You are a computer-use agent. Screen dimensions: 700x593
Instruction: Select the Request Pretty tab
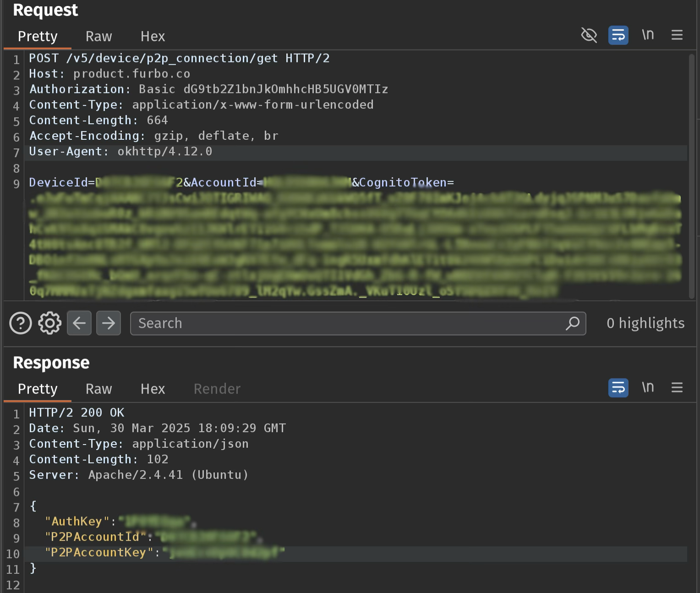pos(38,36)
